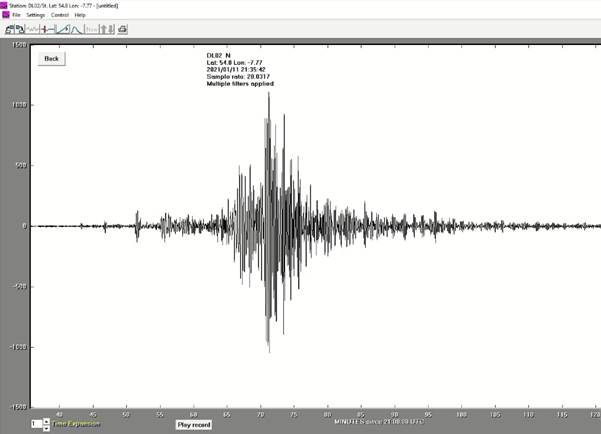Increase Time Expansion with the up stepper arrow
Viewport: 601px width, 434px height.
point(46,421)
